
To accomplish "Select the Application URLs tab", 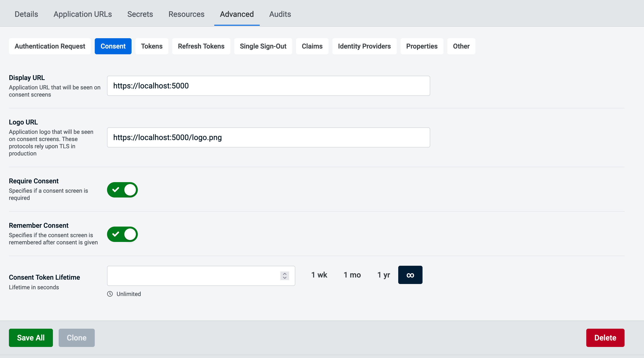I will [x=82, y=14].
